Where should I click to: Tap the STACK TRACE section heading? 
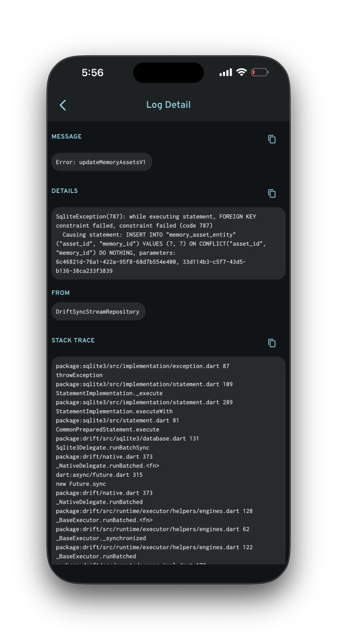pyautogui.click(x=73, y=340)
